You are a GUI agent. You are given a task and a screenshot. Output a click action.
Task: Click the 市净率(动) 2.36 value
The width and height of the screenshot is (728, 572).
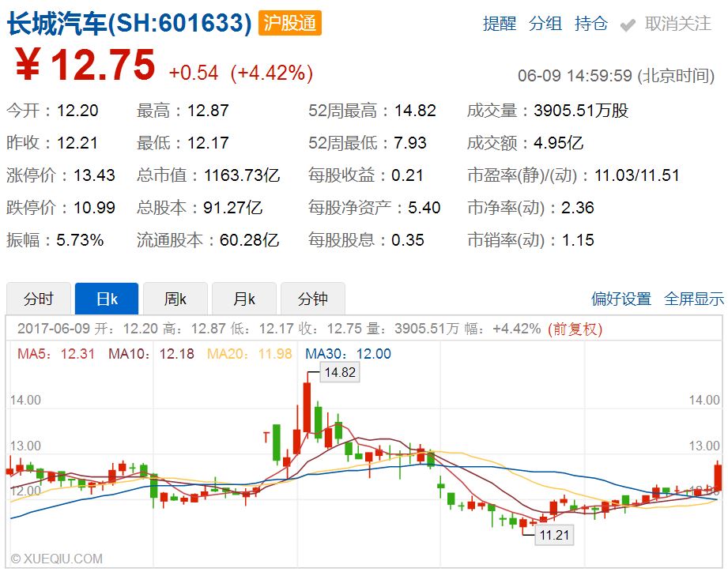pos(578,207)
